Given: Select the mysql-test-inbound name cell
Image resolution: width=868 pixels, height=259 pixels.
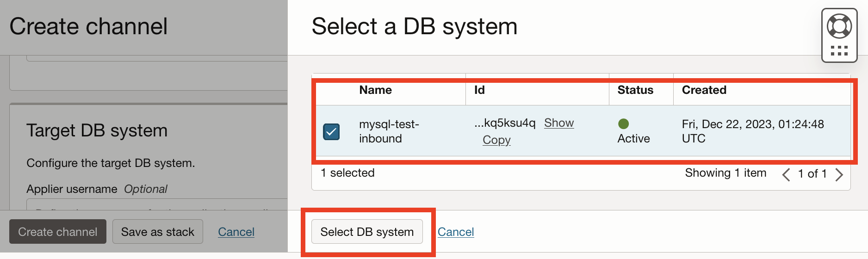Looking at the screenshot, I should 389,131.
